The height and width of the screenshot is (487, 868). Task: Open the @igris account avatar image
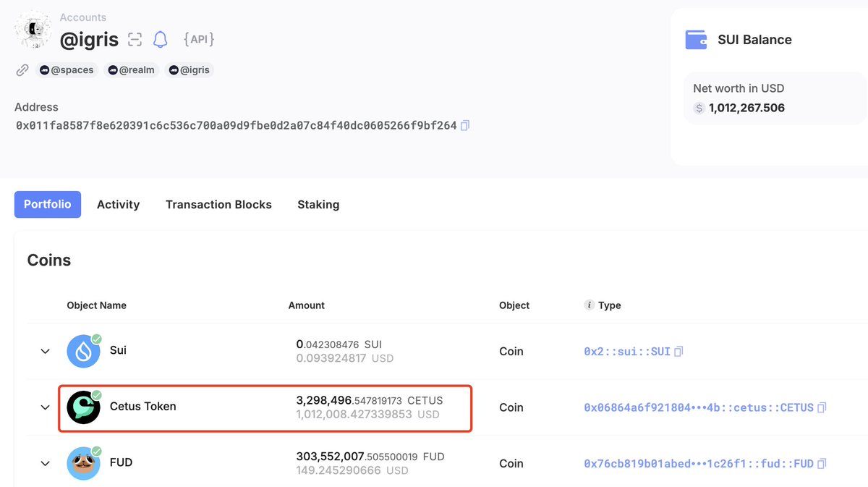[33, 30]
